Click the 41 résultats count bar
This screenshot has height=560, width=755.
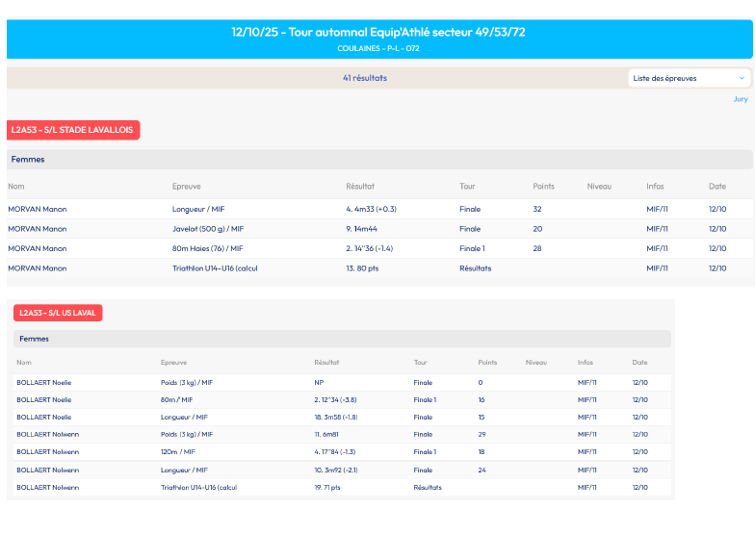click(x=364, y=78)
